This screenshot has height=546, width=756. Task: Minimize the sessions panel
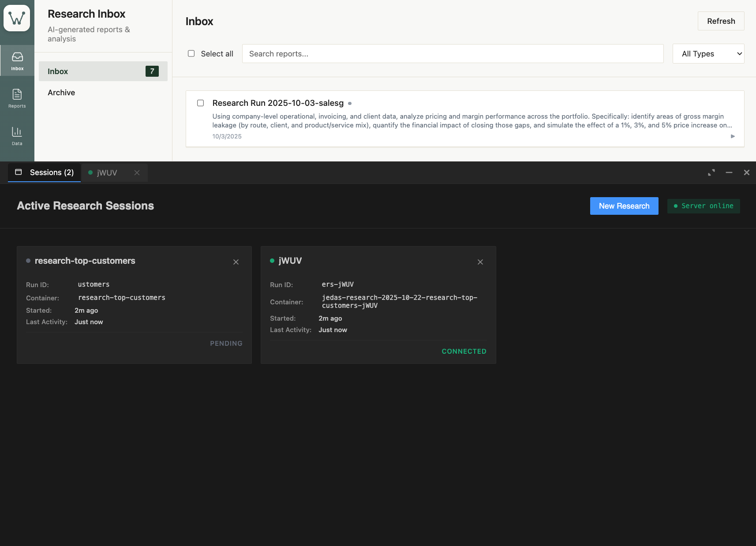coord(729,172)
